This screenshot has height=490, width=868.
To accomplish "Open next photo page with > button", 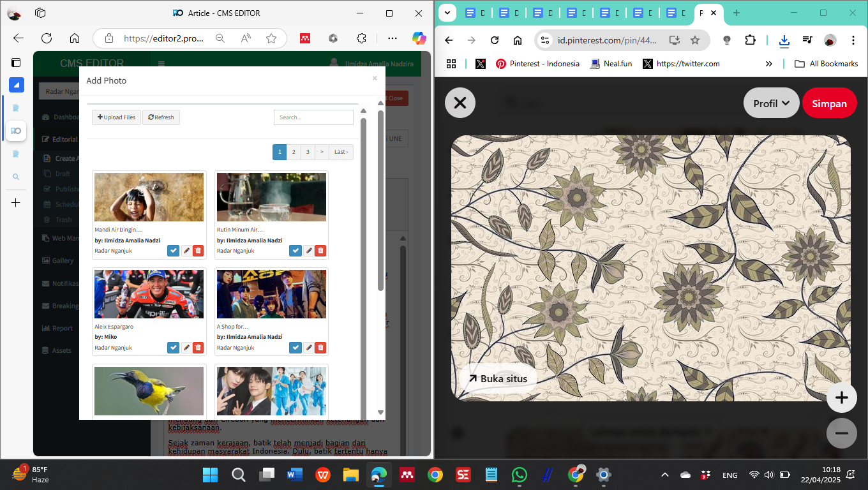I will click(x=322, y=152).
